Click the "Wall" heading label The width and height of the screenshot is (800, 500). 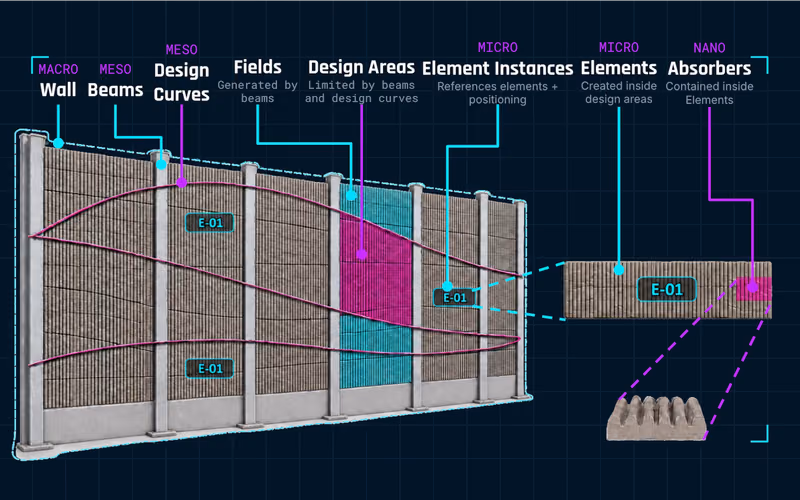58,90
